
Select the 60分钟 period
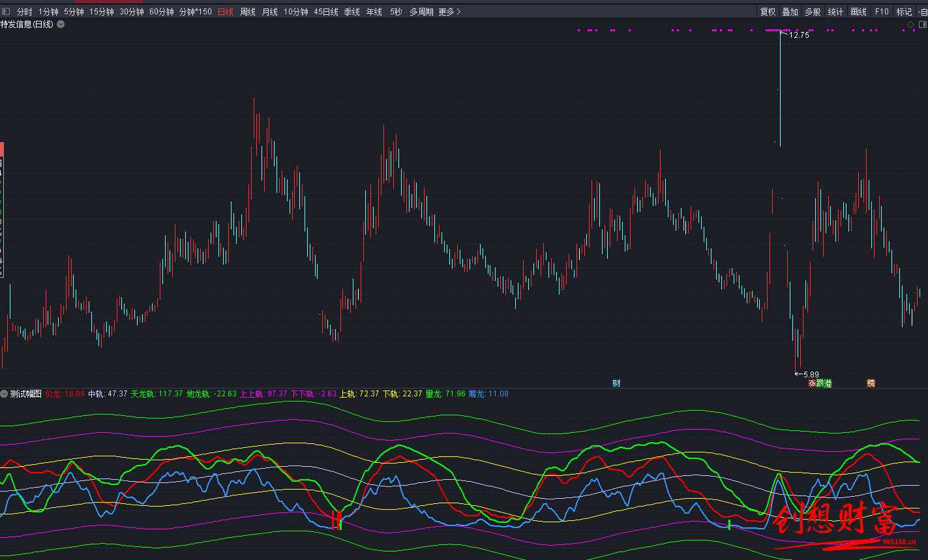point(161,12)
